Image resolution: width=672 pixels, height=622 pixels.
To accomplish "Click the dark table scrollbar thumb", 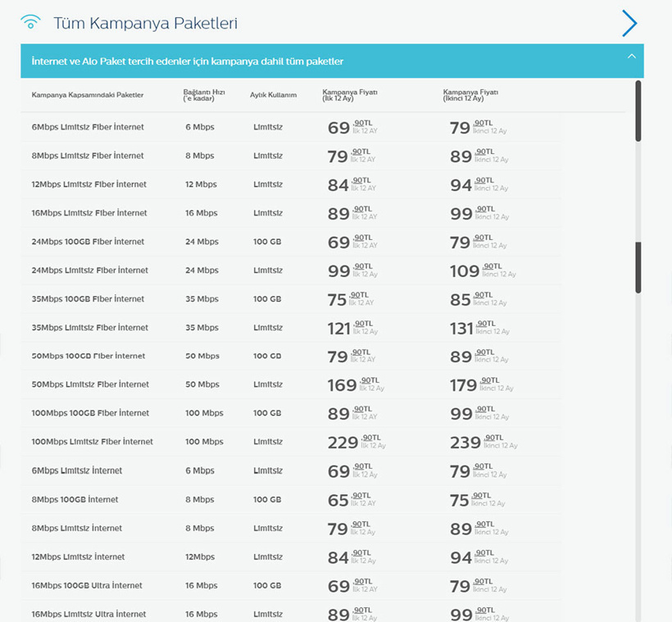I will 638,267.
